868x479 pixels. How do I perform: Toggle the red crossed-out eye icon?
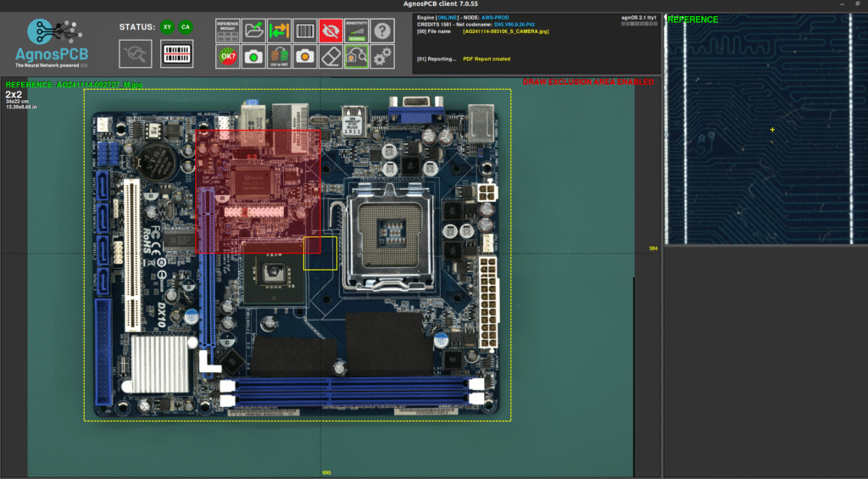331,31
